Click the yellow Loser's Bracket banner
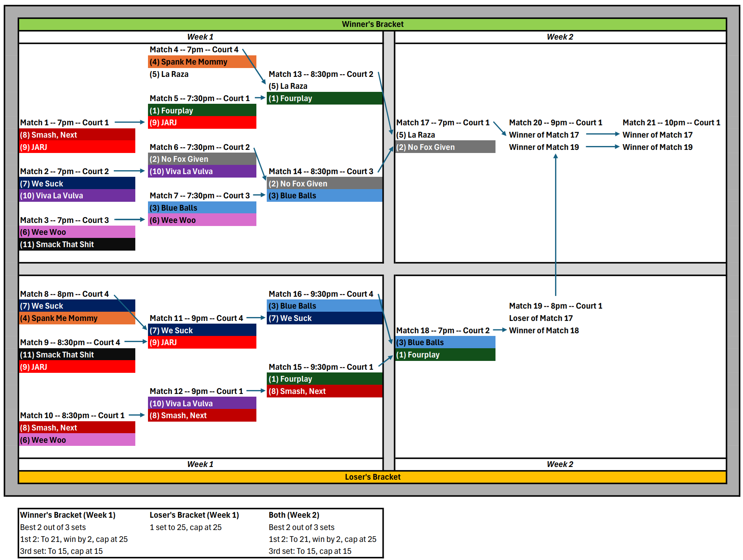Viewport: 743px width, 560px height. 372,477
